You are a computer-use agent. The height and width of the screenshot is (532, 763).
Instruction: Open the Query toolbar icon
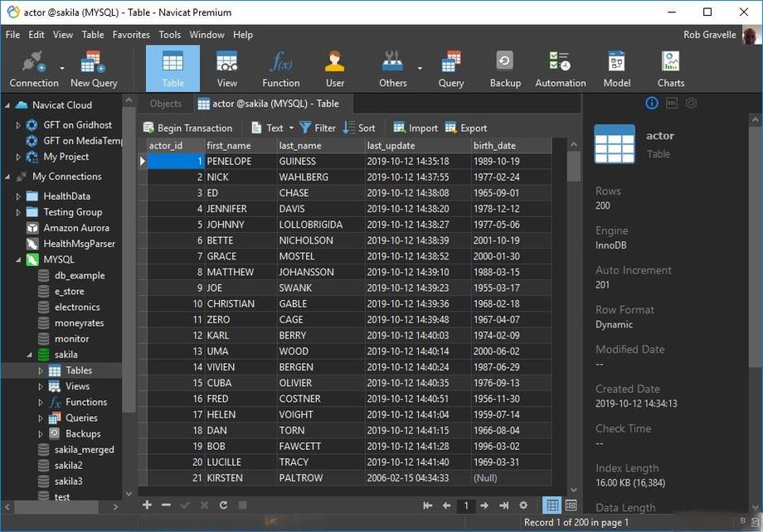[451, 69]
